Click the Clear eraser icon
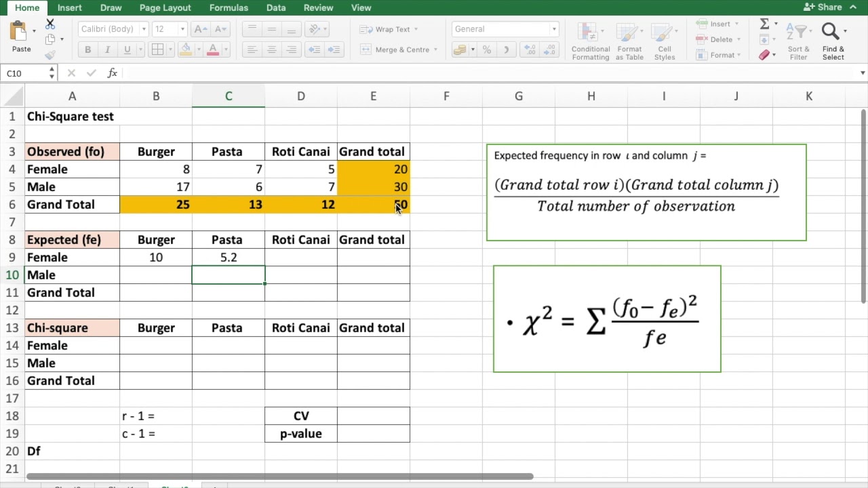This screenshot has height=488, width=868. [764, 55]
